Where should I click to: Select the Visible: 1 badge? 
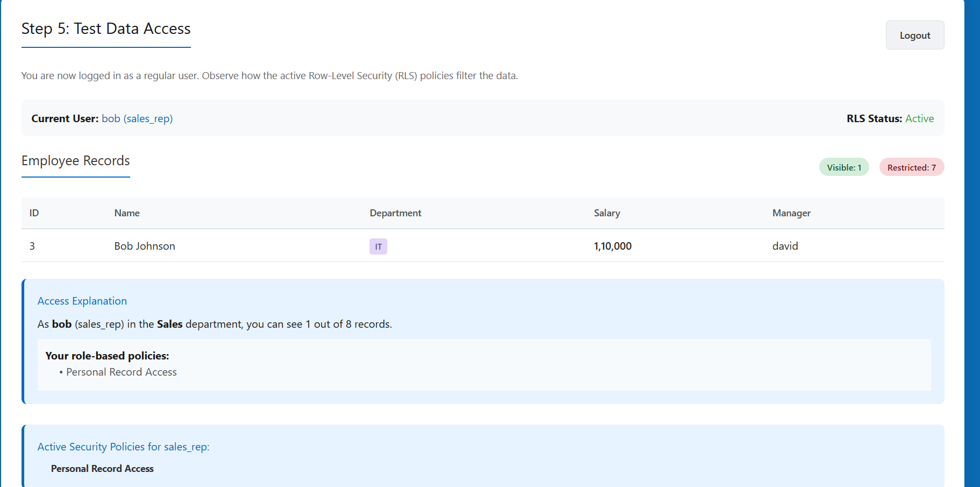(843, 167)
